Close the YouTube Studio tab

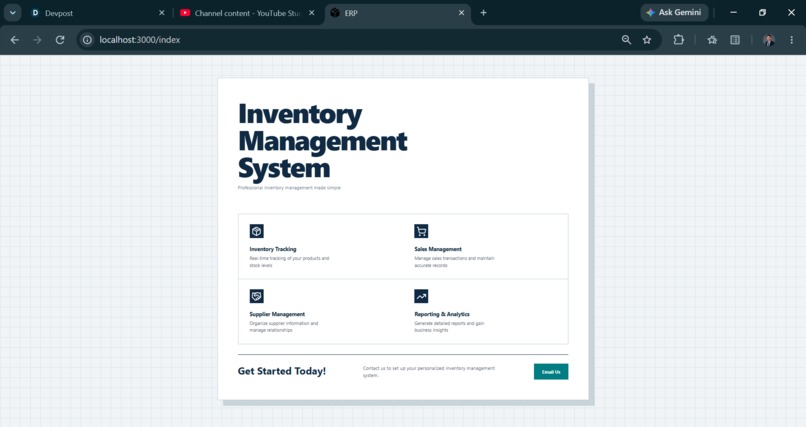point(312,13)
